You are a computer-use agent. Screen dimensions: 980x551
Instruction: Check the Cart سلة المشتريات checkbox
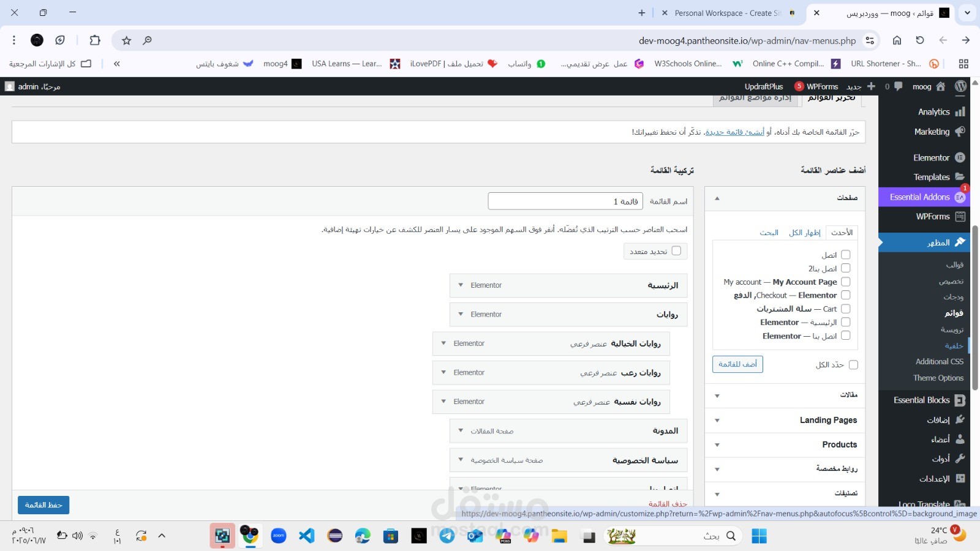pos(846,309)
